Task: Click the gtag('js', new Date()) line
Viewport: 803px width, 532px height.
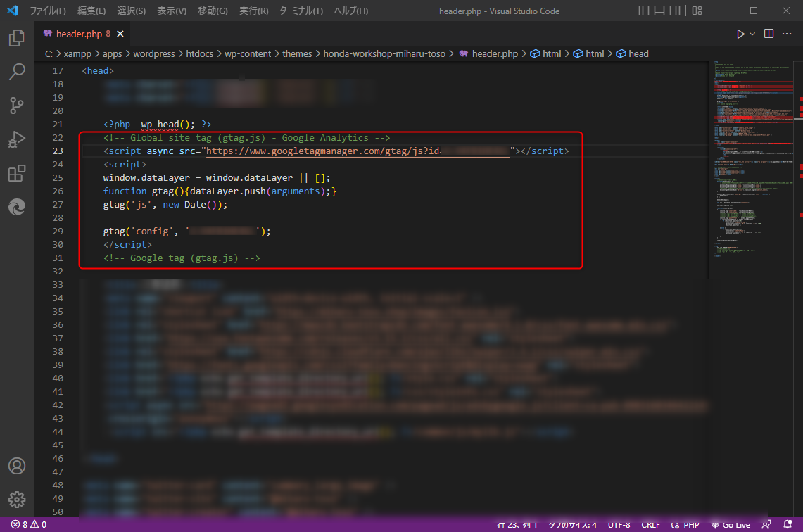Action: coord(165,205)
